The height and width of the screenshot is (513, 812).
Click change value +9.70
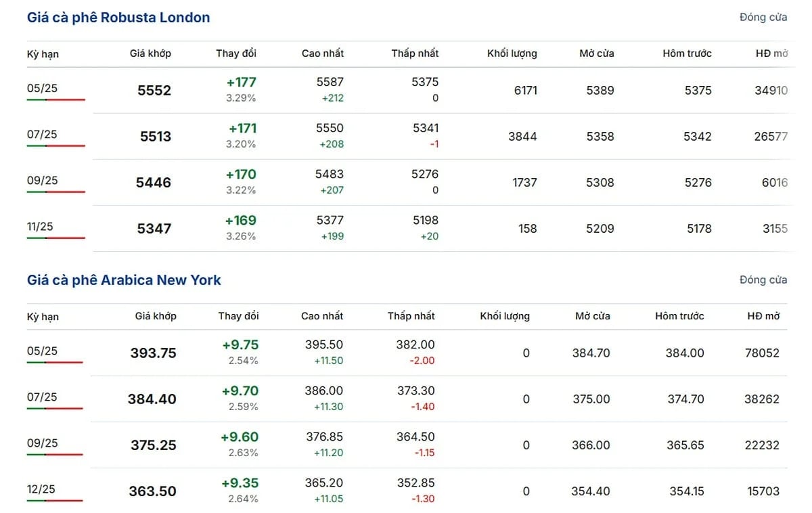tap(240, 391)
